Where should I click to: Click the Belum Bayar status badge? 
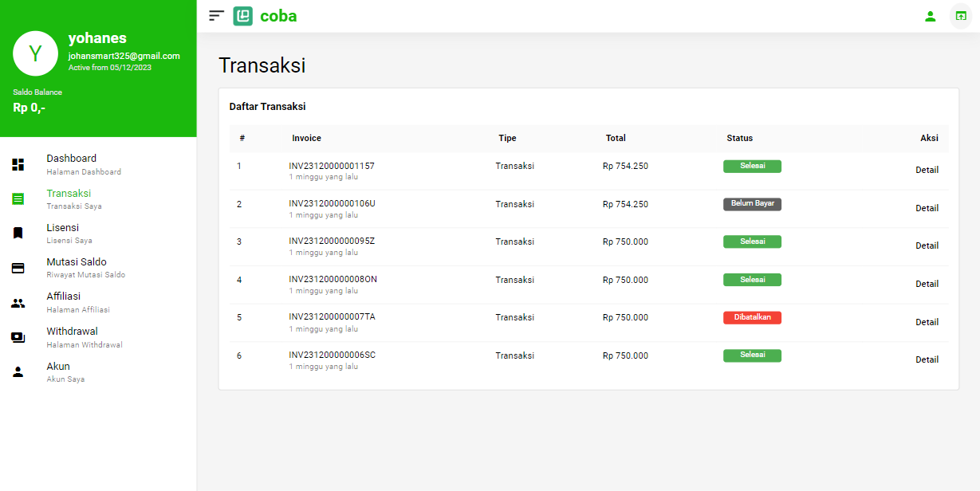pyautogui.click(x=752, y=204)
